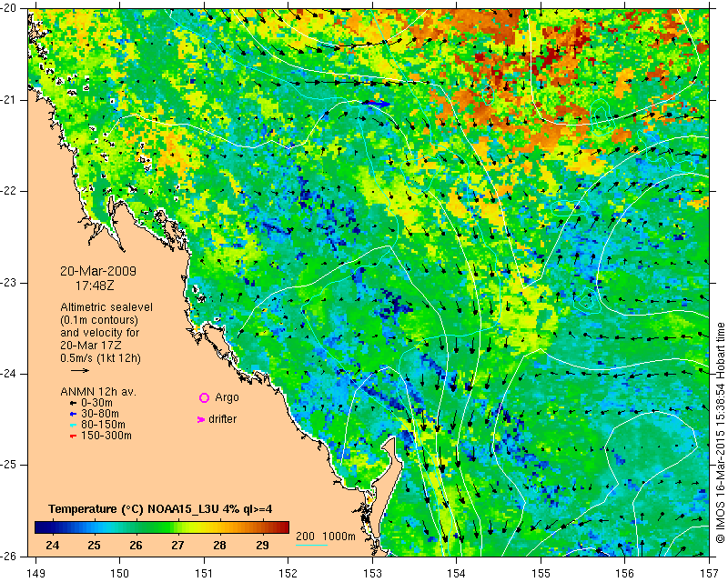
Task: Click the date label 20-Mar-2009
Action: tap(98, 271)
